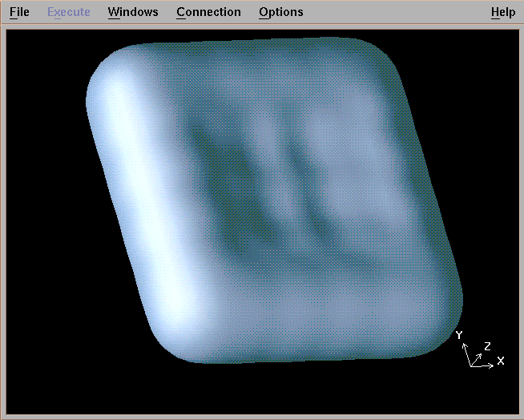Open the Windows menu
524x420 pixels.
133,12
